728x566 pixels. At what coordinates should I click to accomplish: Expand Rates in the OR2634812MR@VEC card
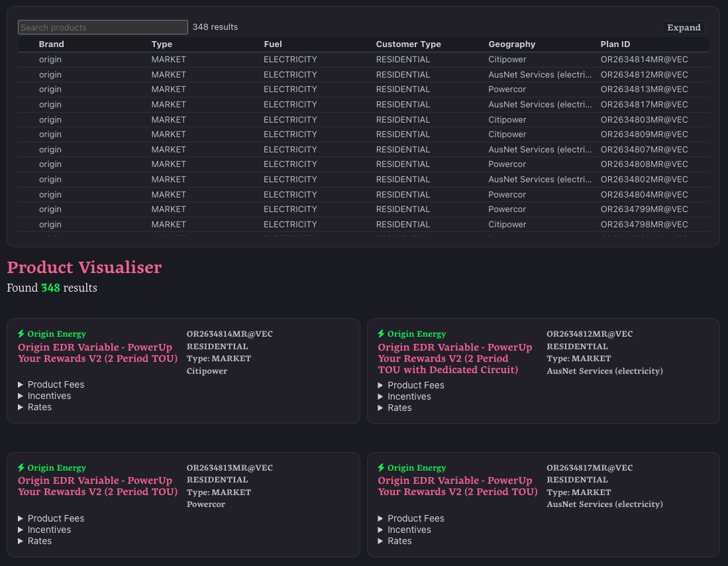[x=395, y=408]
